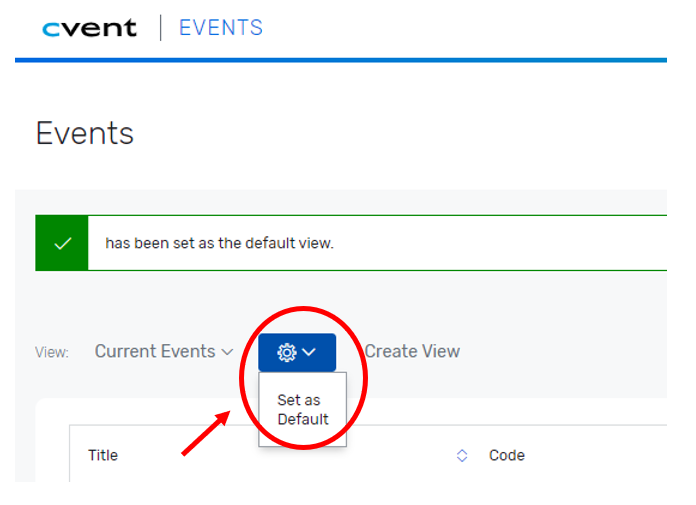Screen dimensions: 696x505
Task: Click the chevron next to Current Events
Action: click(x=227, y=352)
